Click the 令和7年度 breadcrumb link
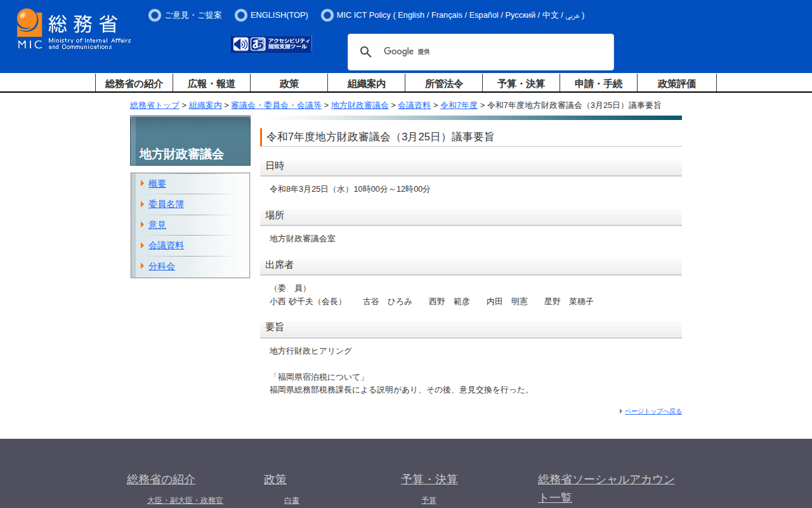The width and height of the screenshot is (812, 508). pos(459,105)
